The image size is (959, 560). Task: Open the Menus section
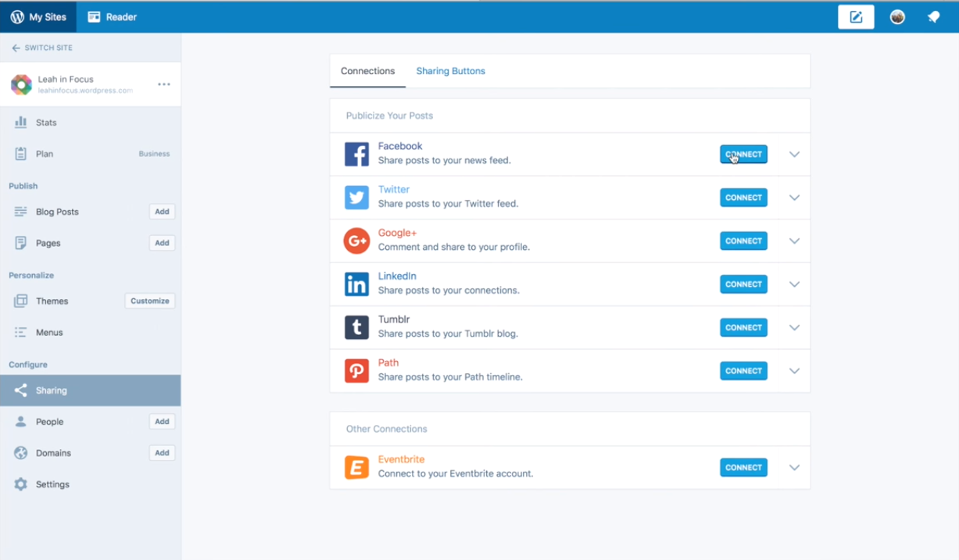(x=50, y=332)
